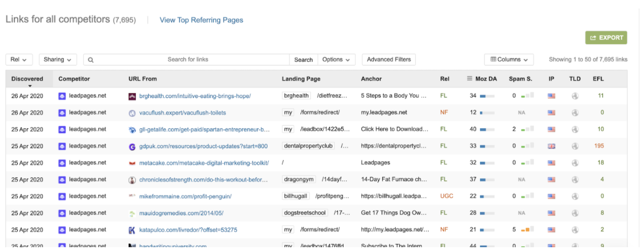Image resolution: width=644 pixels, height=252 pixels.
Task: Sort by Rel column header
Action: pos(445,79)
